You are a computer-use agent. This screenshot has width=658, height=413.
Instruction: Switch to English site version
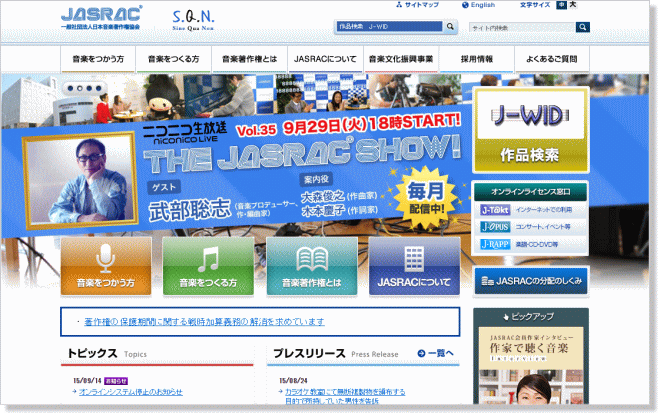(x=478, y=5)
